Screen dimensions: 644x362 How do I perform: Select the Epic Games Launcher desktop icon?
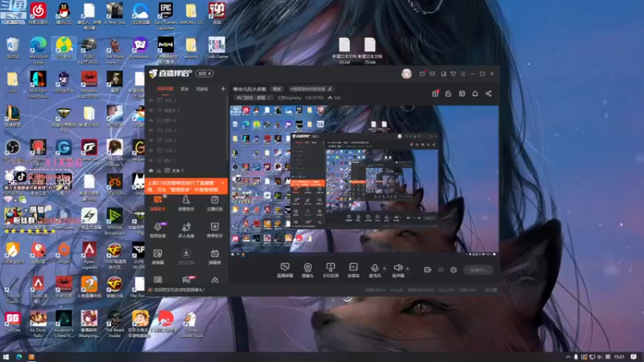pos(166,15)
